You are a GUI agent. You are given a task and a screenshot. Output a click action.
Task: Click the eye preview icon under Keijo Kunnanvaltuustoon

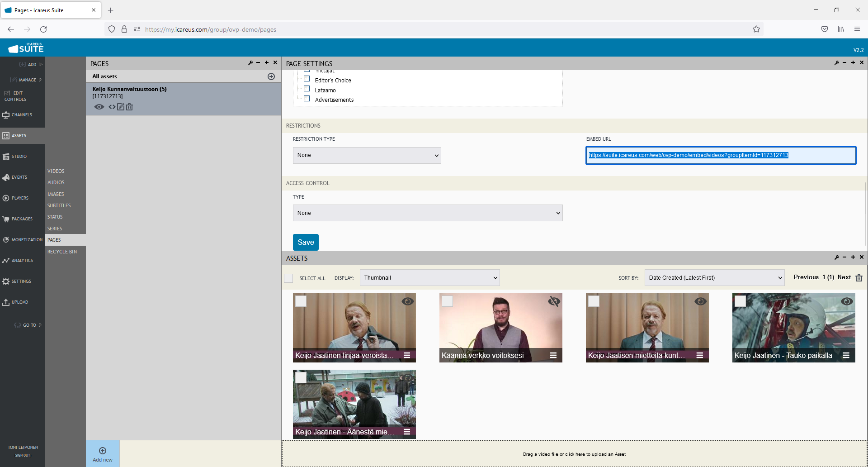tap(99, 107)
